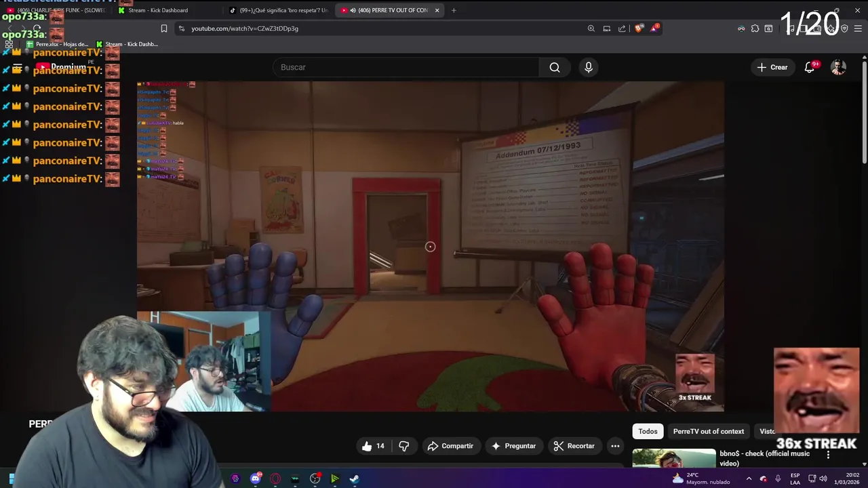Open the bbno$ check video thumbnail
The image size is (868, 488).
pyautogui.click(x=674, y=458)
